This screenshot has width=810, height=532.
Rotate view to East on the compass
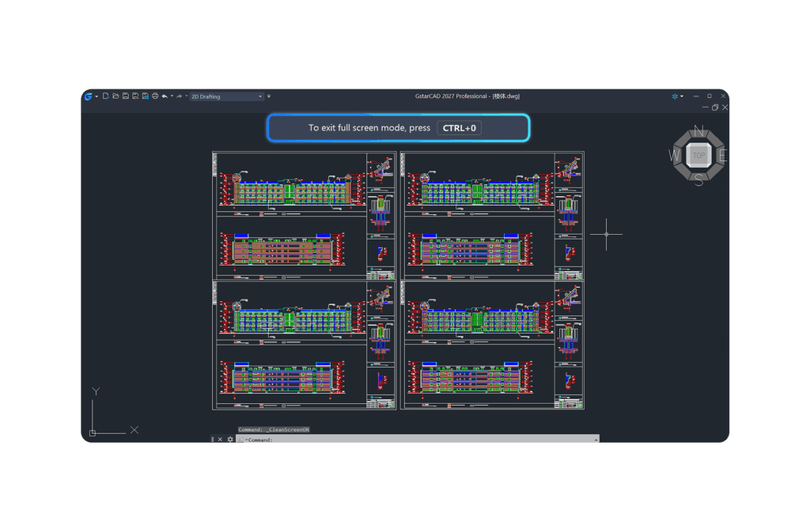722,155
